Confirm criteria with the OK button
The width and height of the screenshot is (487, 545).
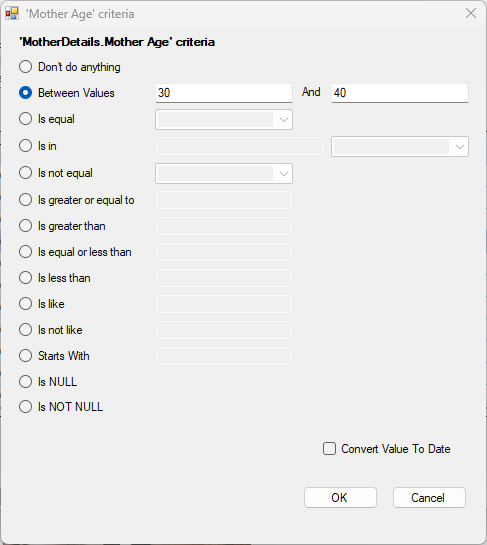[340, 497]
